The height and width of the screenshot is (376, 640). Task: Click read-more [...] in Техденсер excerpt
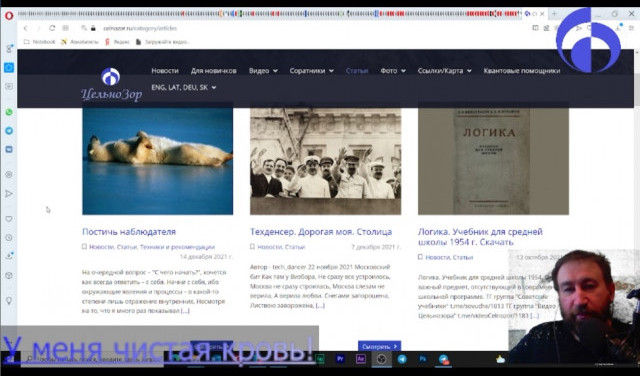pyautogui.click(x=320, y=305)
